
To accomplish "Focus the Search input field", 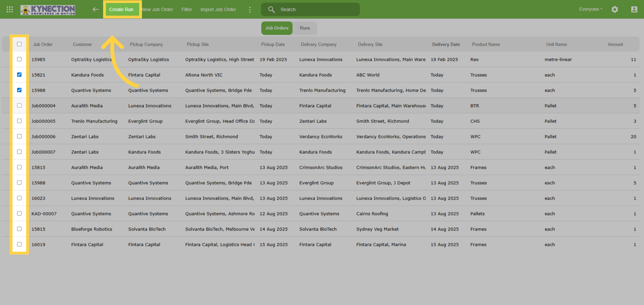I will (x=310, y=9).
